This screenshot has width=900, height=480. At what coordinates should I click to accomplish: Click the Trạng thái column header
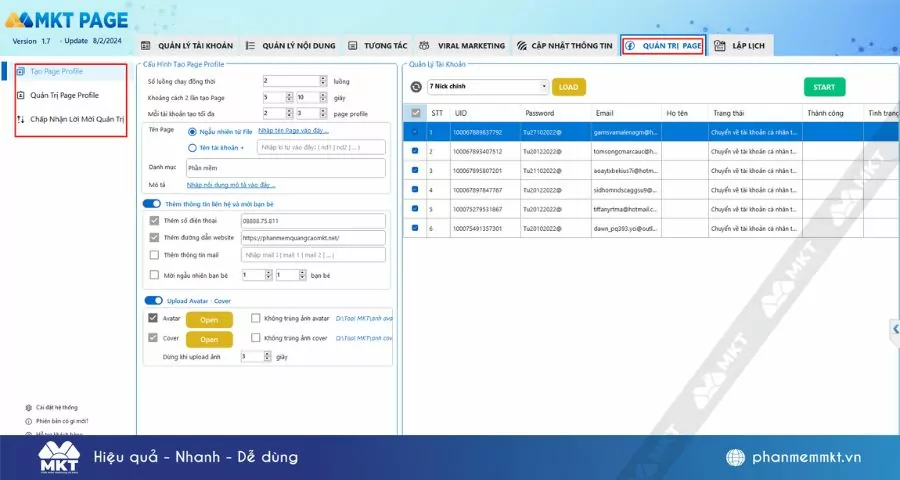click(x=755, y=113)
